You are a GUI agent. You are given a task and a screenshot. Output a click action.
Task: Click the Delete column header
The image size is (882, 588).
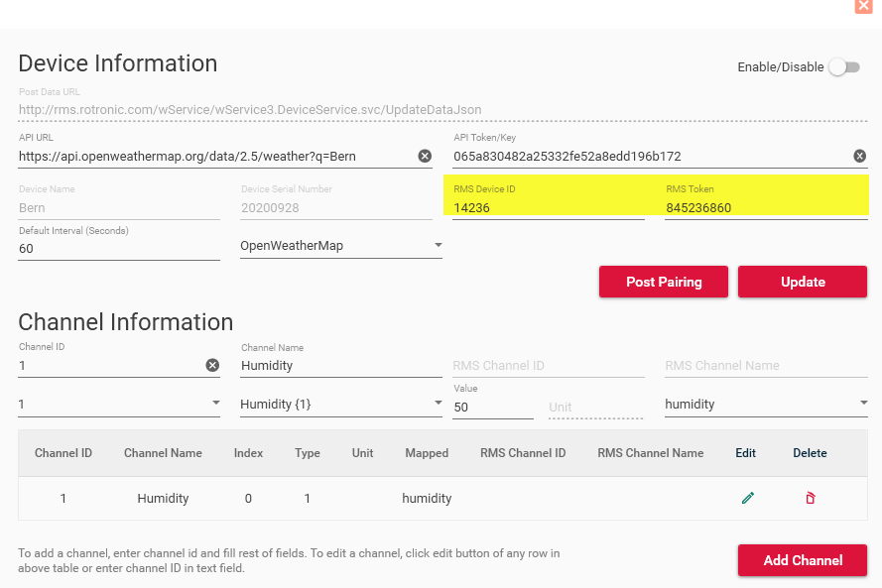click(810, 453)
